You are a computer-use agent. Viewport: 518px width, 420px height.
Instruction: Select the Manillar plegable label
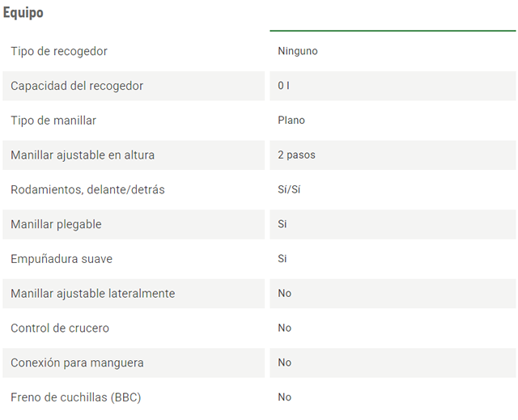(56, 224)
